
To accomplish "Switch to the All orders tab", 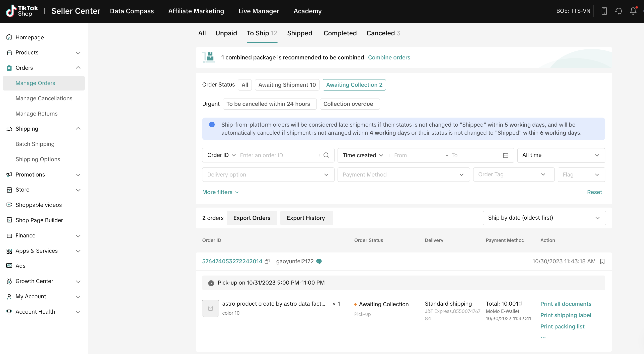I will [x=202, y=33].
